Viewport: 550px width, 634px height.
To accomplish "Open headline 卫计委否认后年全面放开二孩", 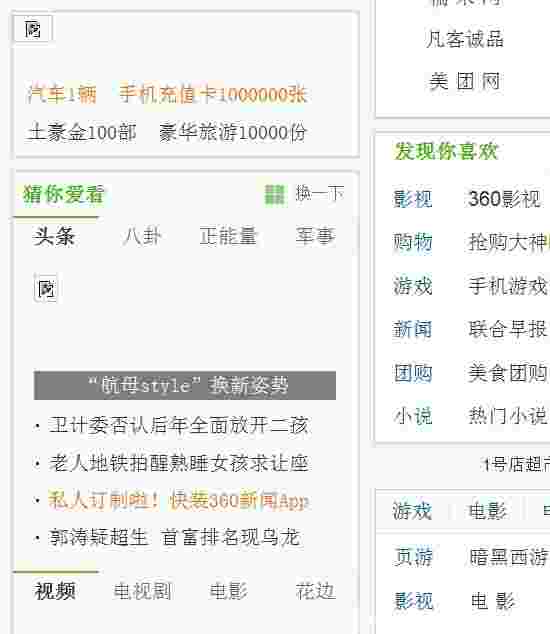I will click(x=178, y=426).
